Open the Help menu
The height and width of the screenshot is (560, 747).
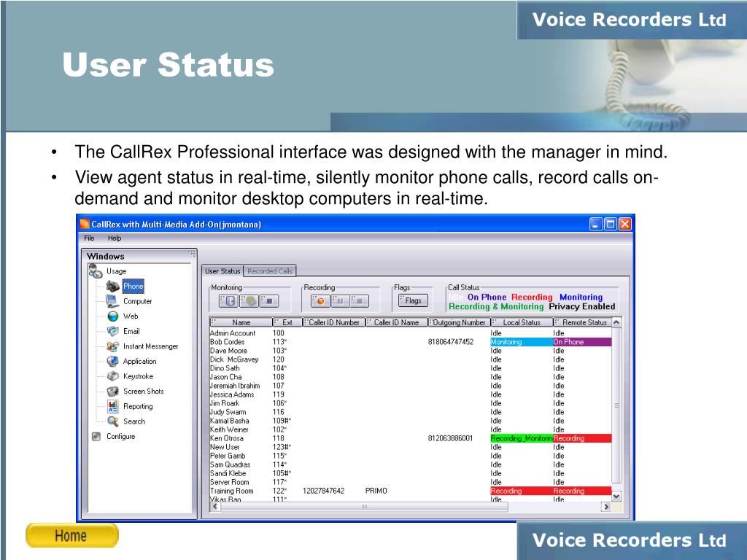[115, 238]
